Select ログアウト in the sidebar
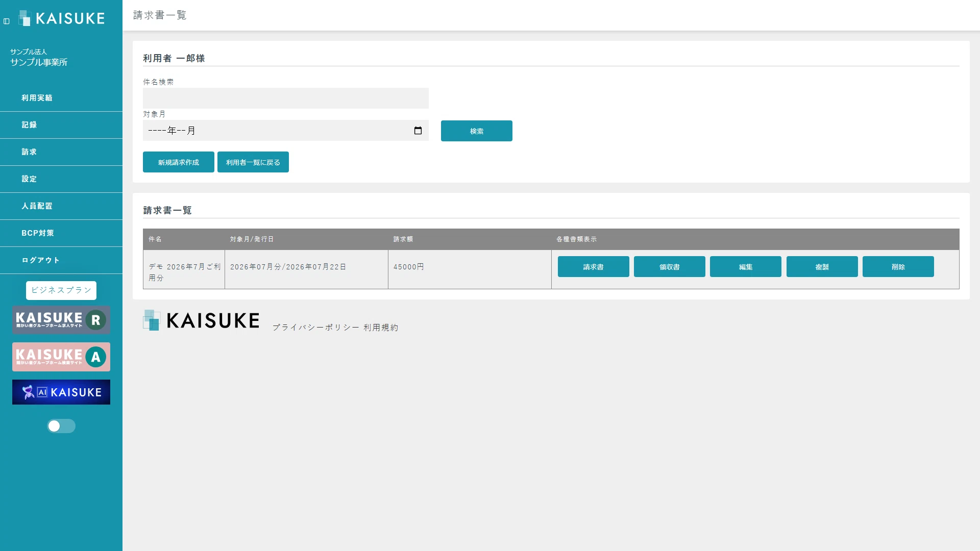 point(61,260)
